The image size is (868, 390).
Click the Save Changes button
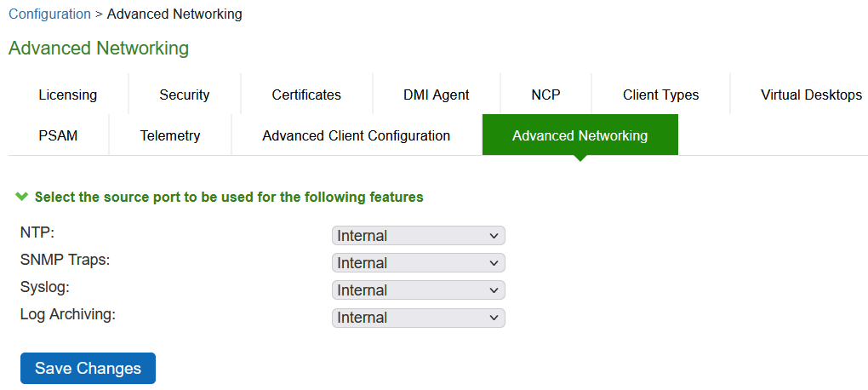(x=88, y=369)
